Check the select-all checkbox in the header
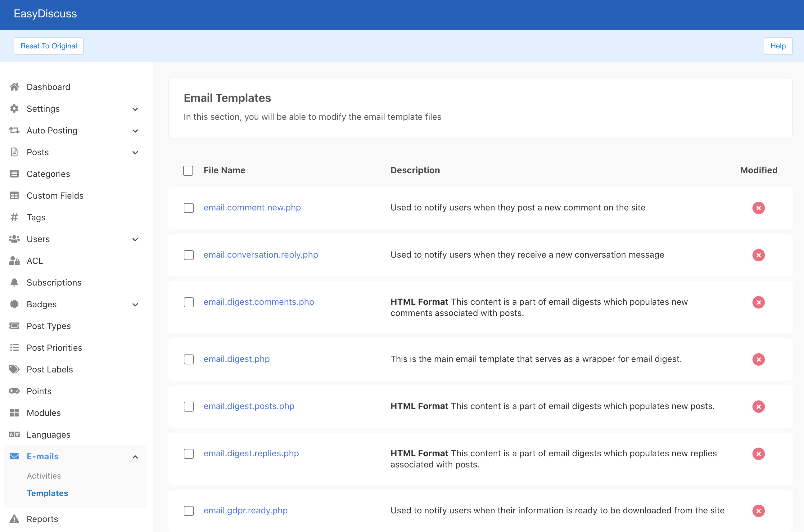 (x=188, y=171)
